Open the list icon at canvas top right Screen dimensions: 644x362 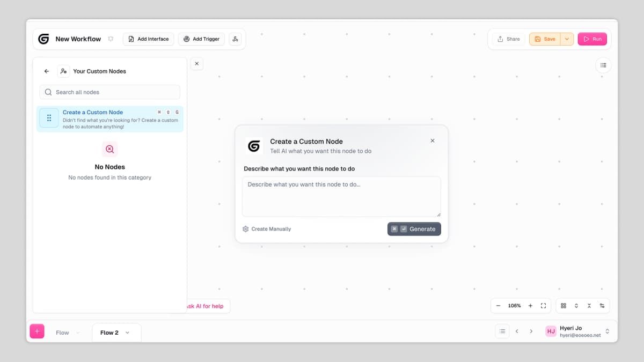[603, 65]
